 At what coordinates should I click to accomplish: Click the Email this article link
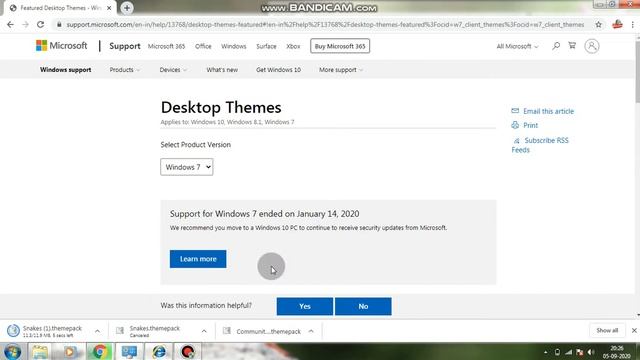tap(548, 111)
